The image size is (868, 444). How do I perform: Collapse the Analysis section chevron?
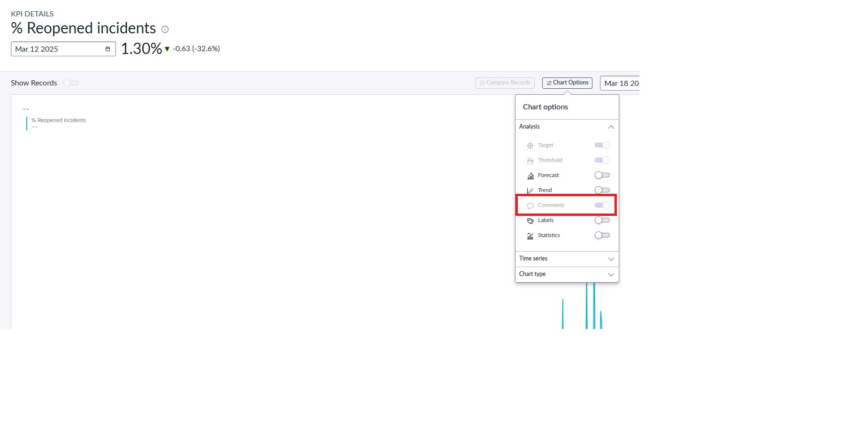pos(611,127)
